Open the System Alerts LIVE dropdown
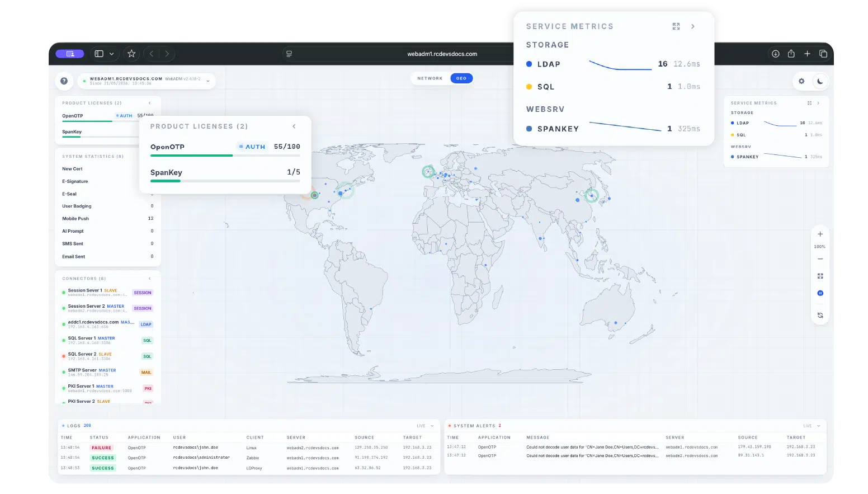868x494 pixels. pos(811,426)
